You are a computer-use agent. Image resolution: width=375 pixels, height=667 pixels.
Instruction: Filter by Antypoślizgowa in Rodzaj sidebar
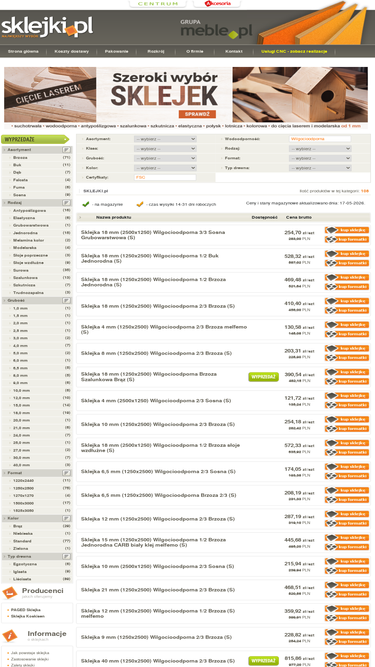tap(30, 210)
